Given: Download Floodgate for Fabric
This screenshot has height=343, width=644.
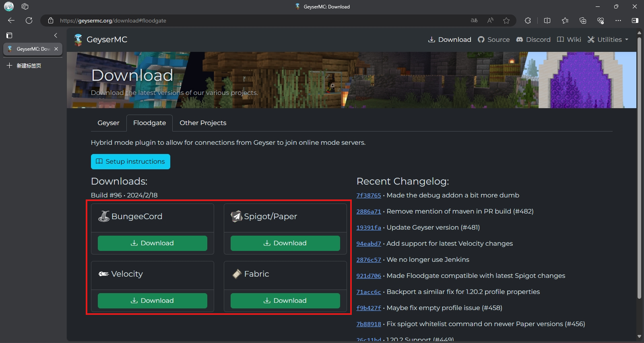Looking at the screenshot, I should [x=285, y=301].
